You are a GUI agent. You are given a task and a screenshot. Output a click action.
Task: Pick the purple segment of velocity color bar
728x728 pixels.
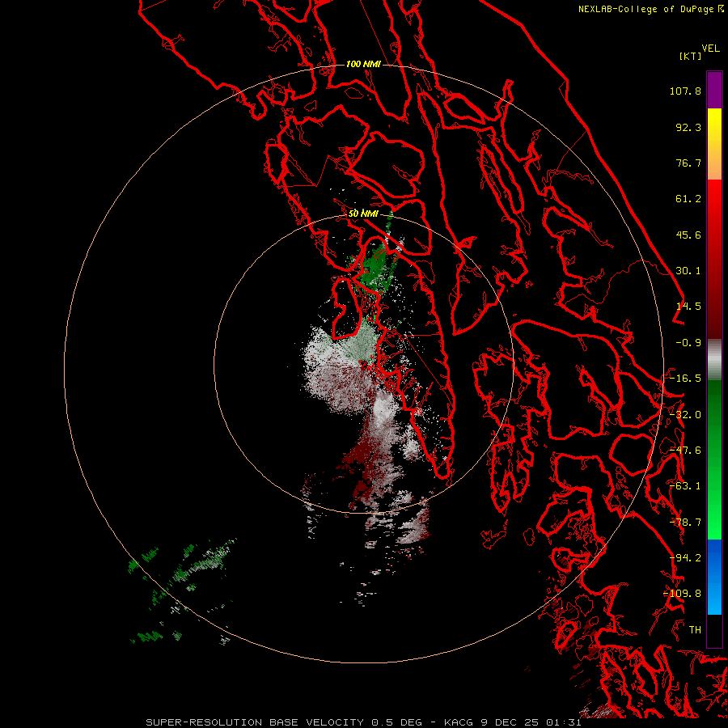[x=714, y=90]
